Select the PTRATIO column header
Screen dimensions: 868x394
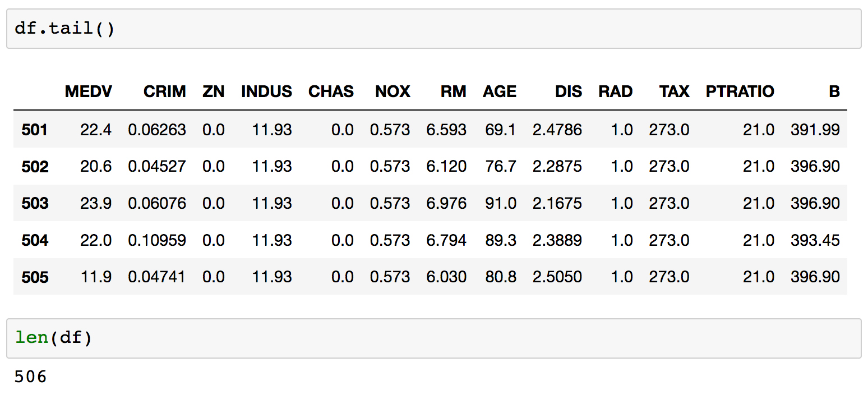pyautogui.click(x=740, y=91)
